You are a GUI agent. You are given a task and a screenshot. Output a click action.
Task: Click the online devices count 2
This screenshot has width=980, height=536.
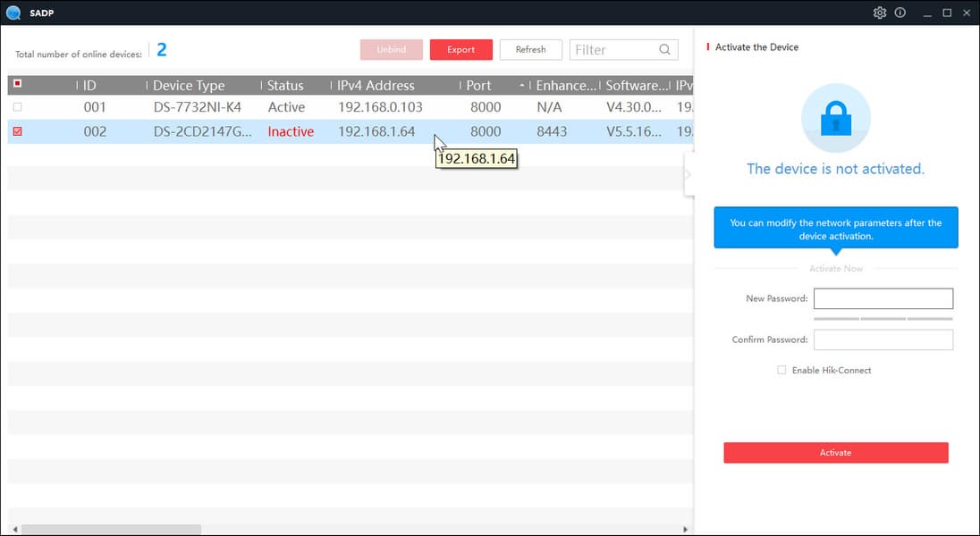[x=161, y=49]
